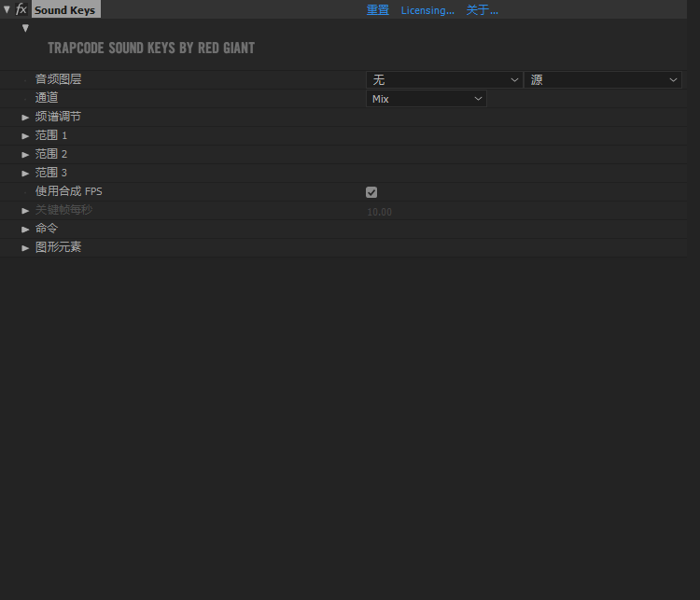The image size is (700, 600).
Task: Select the 通道 property label
Action: coord(47,98)
